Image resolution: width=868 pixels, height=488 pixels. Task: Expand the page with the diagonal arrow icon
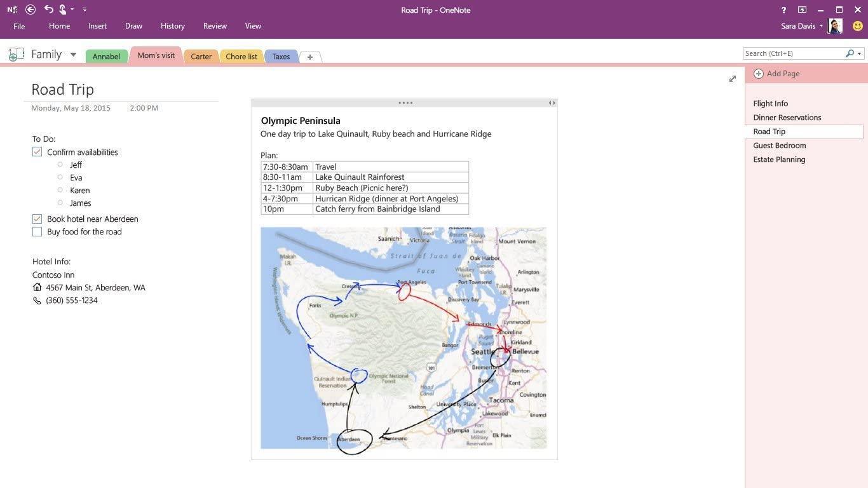[732, 79]
